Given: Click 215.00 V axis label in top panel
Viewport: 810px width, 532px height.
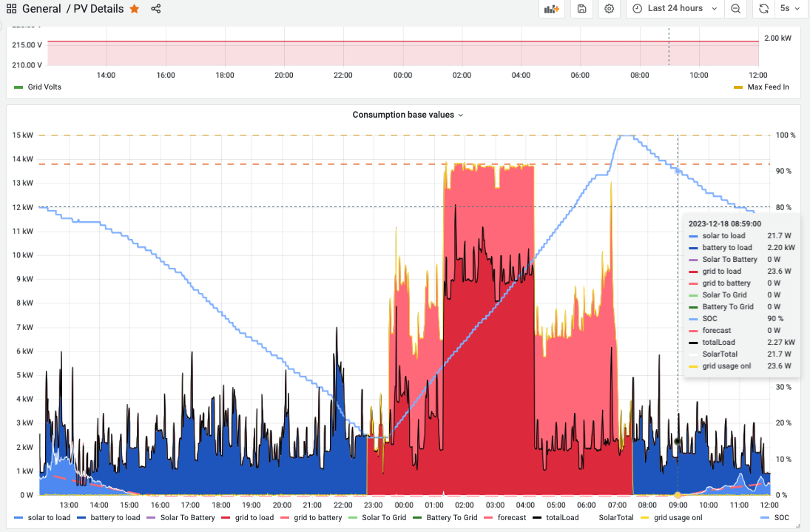Looking at the screenshot, I should 27,45.
